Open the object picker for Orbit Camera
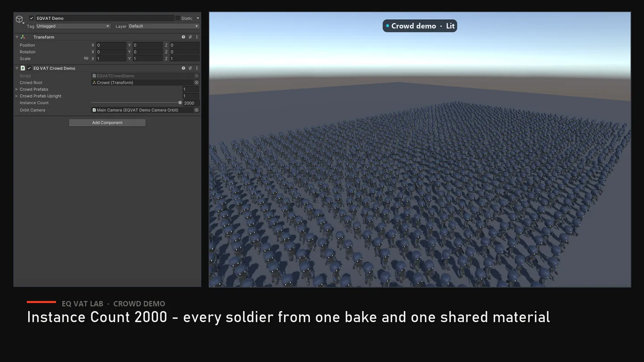Screen dimensions: 644x362 196,110
